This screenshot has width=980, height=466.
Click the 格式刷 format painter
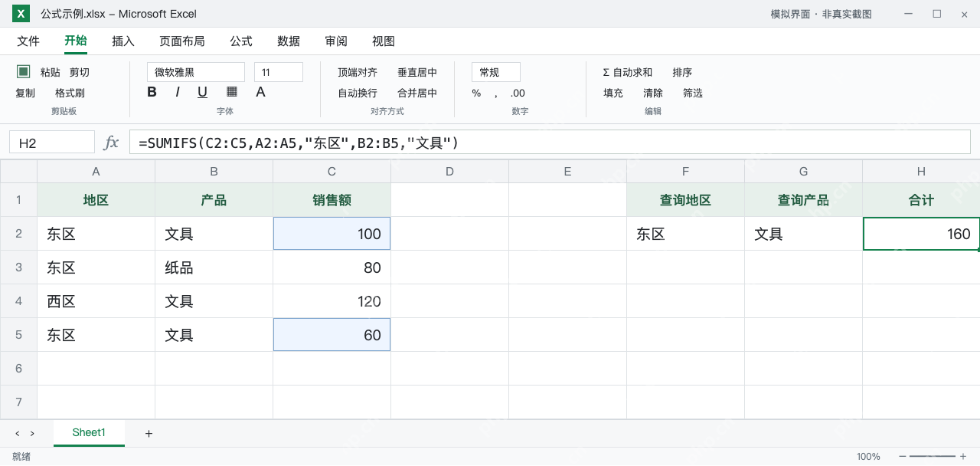70,93
